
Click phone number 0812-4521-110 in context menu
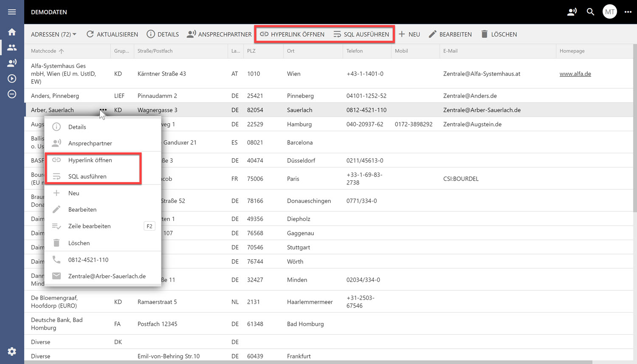(88, 260)
